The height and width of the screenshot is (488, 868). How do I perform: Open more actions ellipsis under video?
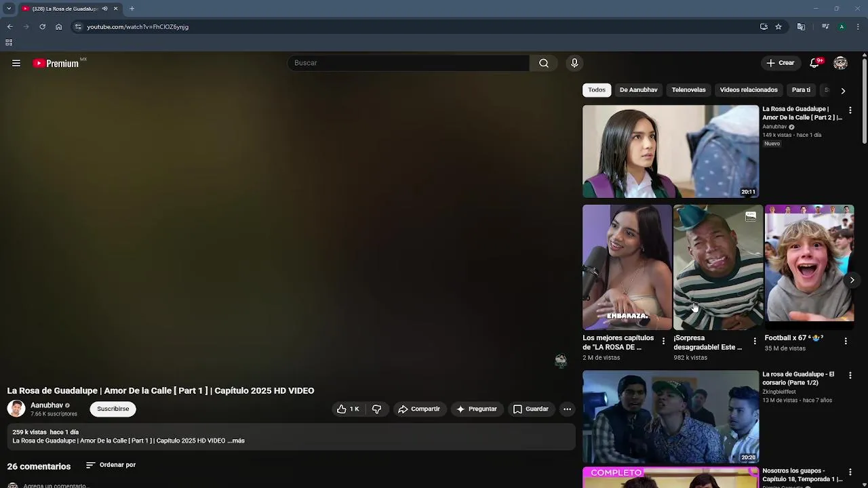pos(567,409)
